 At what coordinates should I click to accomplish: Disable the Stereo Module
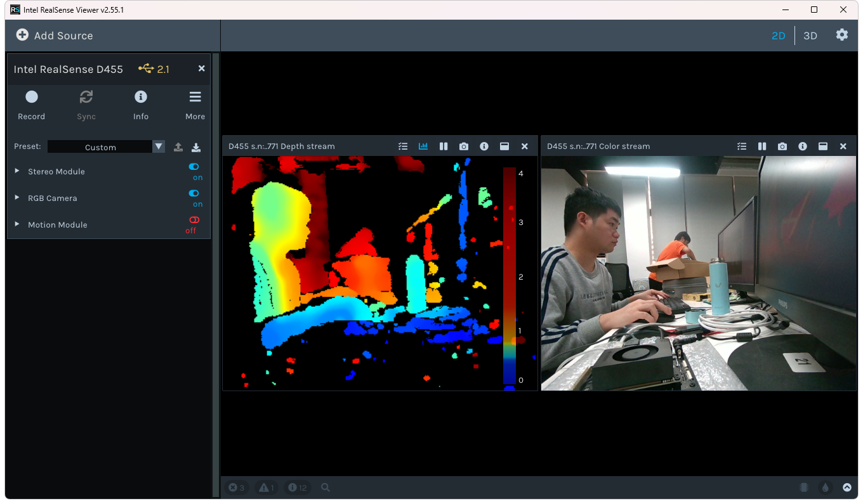194,166
